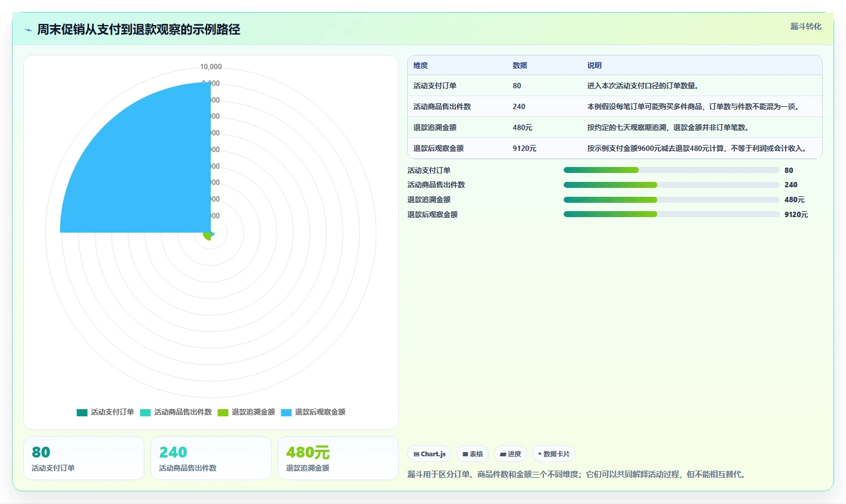Click the 数据 column header
Viewport: 846px width, 504px height.
tap(520, 66)
